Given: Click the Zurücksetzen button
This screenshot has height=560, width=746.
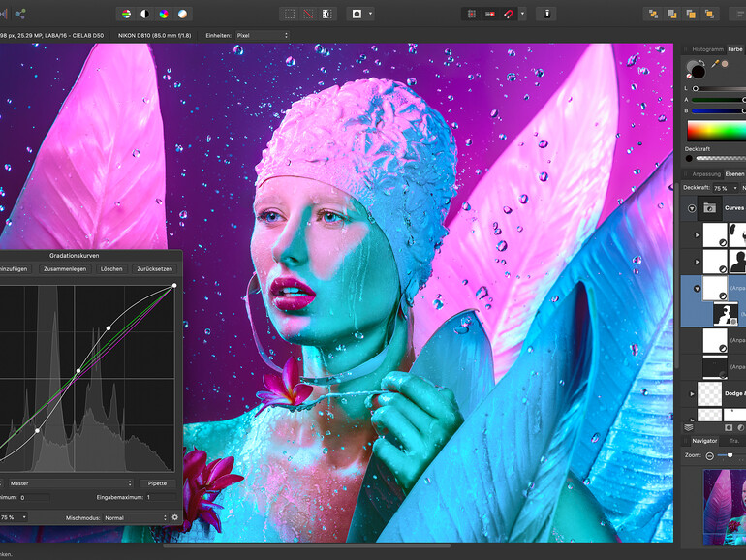Looking at the screenshot, I should (154, 268).
